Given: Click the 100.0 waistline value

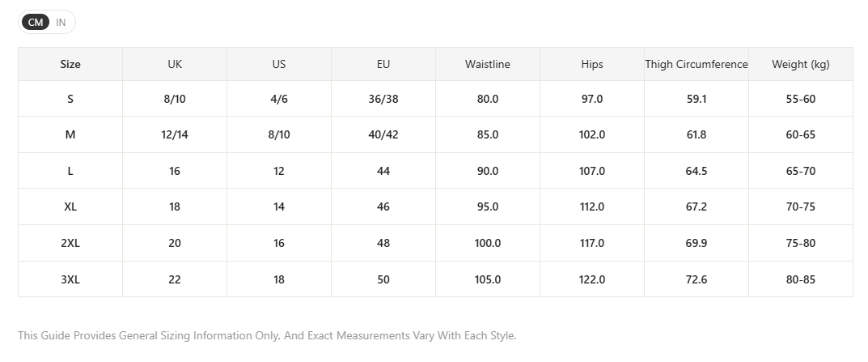Looking at the screenshot, I should [x=488, y=244].
